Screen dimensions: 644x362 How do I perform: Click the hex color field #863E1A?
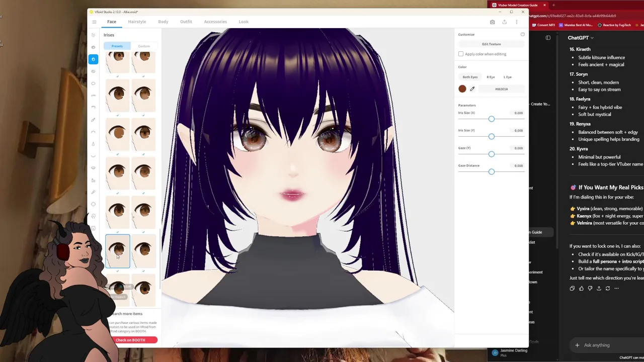[x=501, y=89]
